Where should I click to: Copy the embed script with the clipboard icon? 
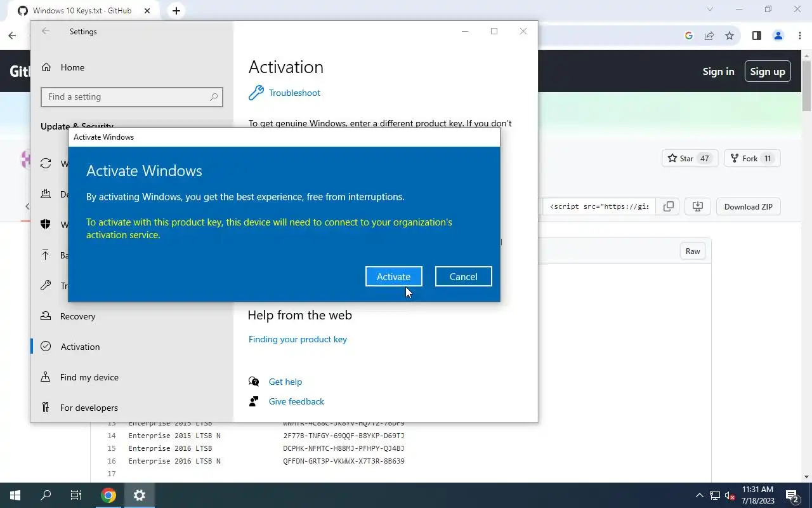coord(668,206)
